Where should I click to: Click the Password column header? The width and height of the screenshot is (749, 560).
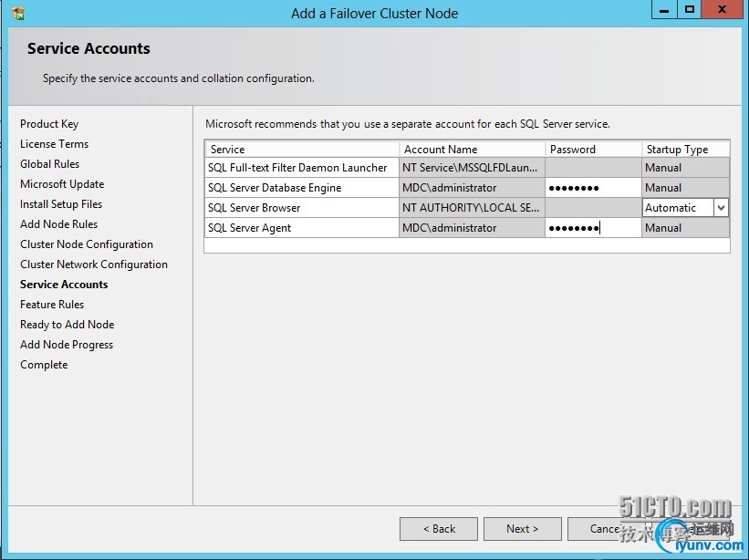coord(593,150)
